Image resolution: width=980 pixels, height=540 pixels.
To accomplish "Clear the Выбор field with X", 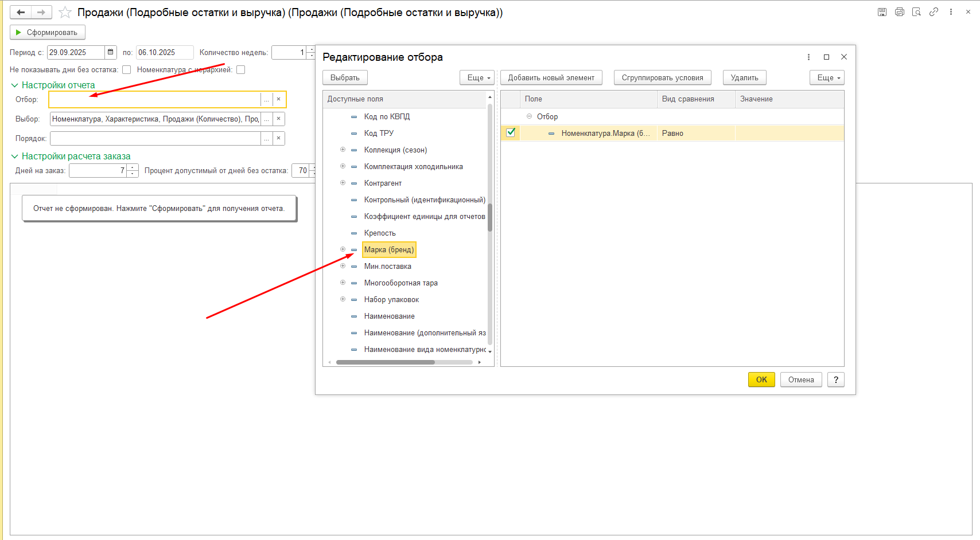I will click(278, 119).
